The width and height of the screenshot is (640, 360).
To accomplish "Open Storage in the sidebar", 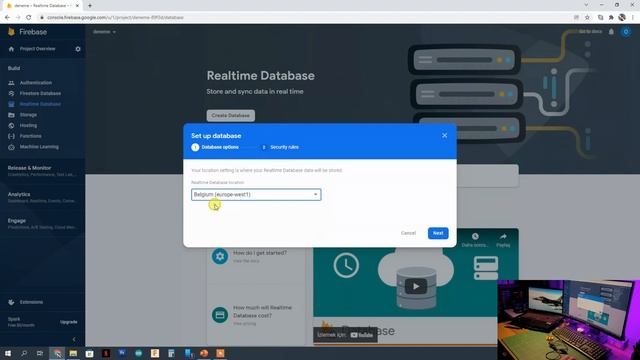I will click(28, 115).
